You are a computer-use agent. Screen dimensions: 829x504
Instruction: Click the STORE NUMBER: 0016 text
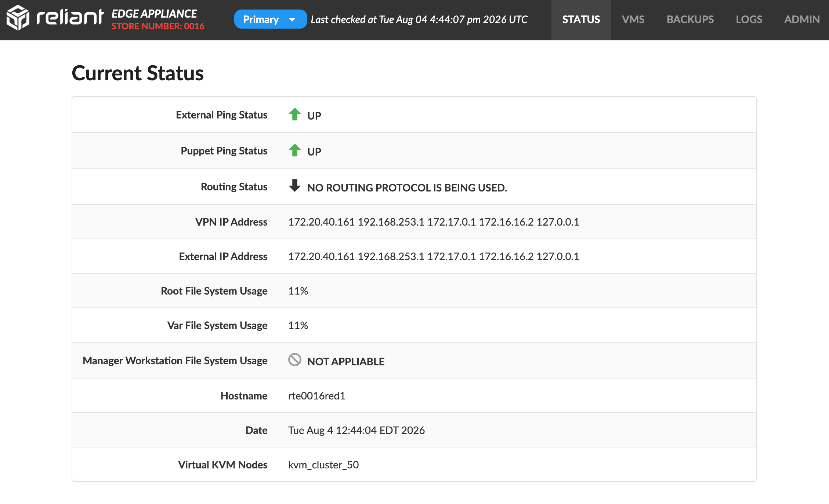pyautogui.click(x=158, y=26)
